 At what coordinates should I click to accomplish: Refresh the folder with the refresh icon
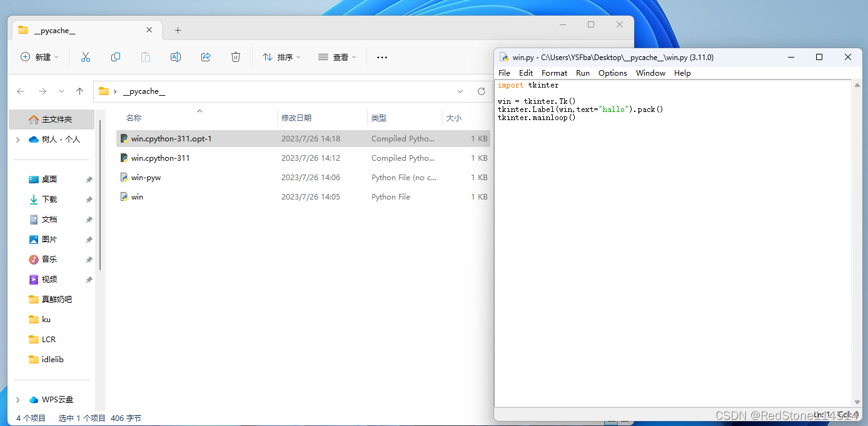481,91
